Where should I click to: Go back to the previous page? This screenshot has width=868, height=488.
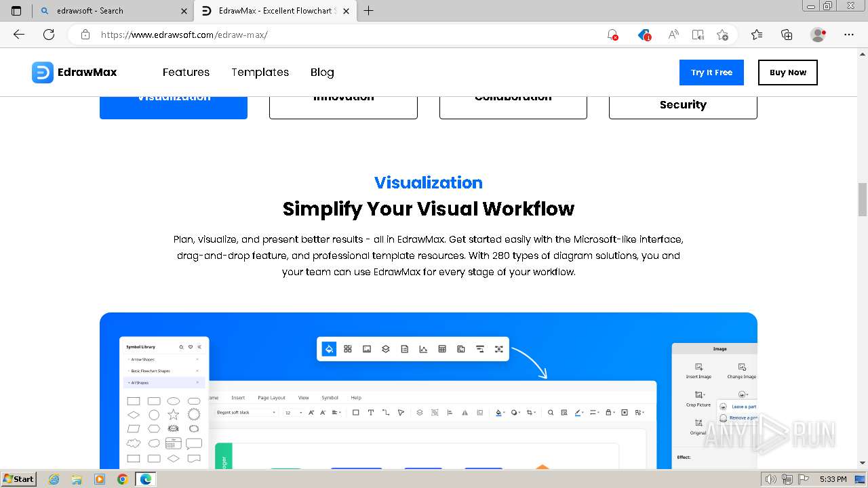coord(19,35)
